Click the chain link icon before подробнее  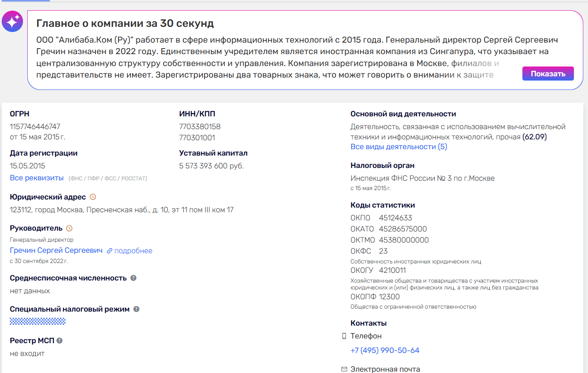coord(110,251)
